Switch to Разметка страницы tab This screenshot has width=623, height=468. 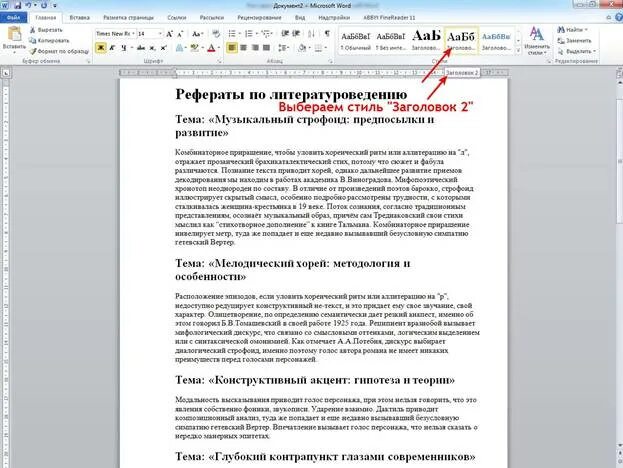click(128, 17)
